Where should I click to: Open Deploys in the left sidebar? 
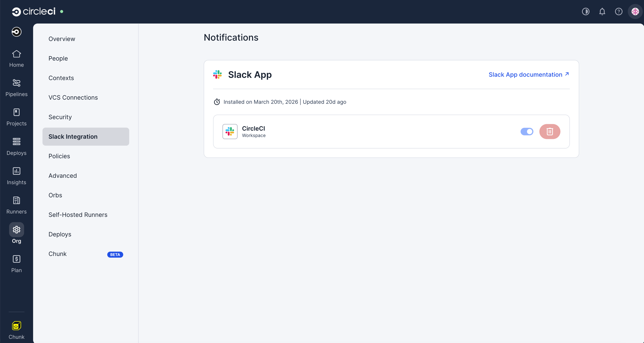(16, 147)
